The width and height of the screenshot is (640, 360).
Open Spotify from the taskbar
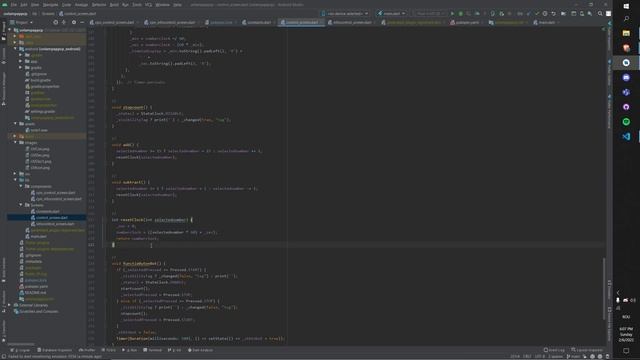pyautogui.click(x=626, y=122)
